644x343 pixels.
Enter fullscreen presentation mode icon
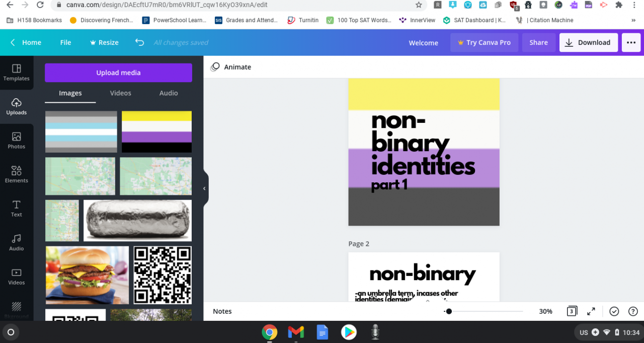pyautogui.click(x=591, y=311)
